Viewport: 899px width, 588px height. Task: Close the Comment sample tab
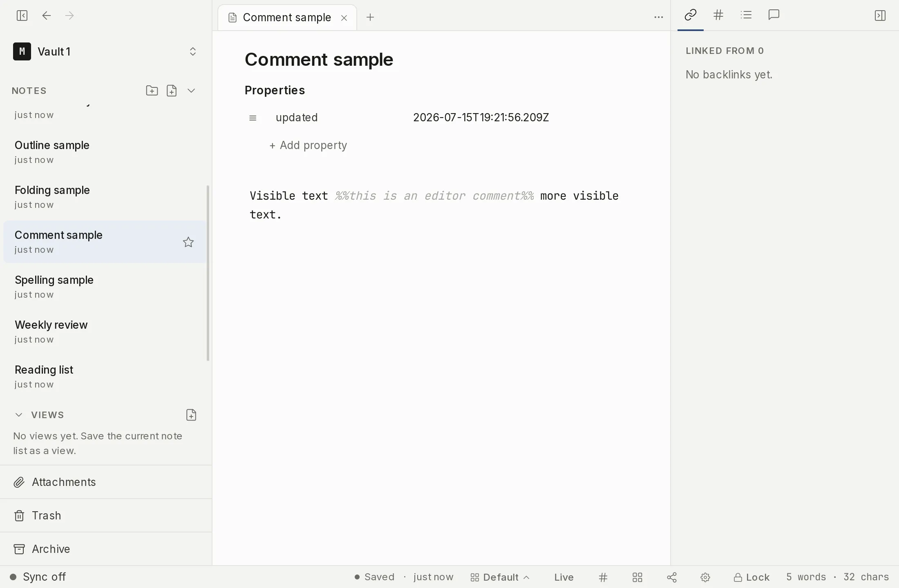click(x=344, y=18)
